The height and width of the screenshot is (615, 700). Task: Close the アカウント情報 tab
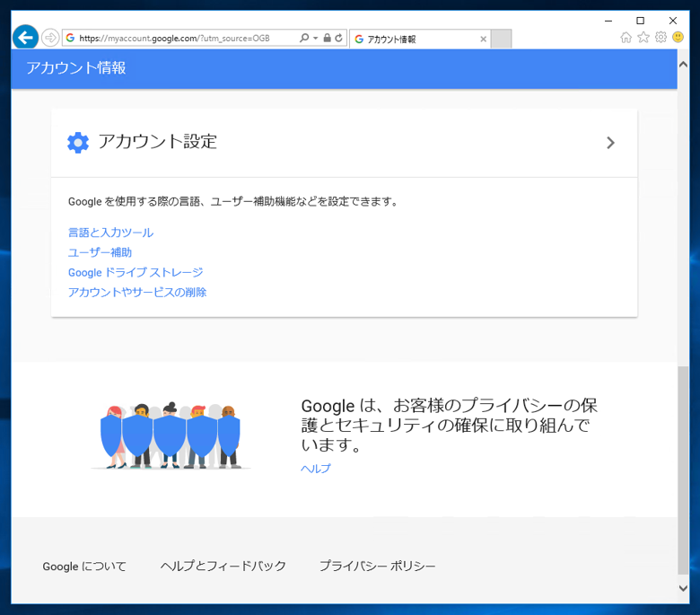tap(483, 40)
